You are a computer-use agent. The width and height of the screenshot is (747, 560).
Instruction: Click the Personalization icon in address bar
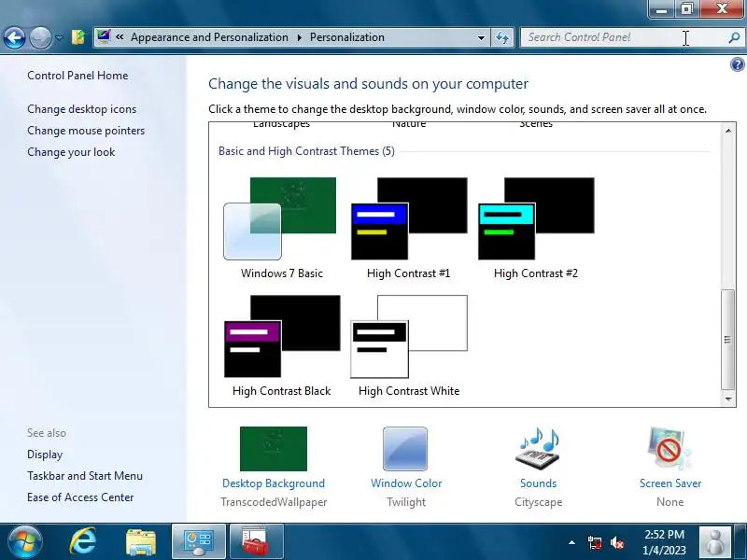tap(104, 36)
